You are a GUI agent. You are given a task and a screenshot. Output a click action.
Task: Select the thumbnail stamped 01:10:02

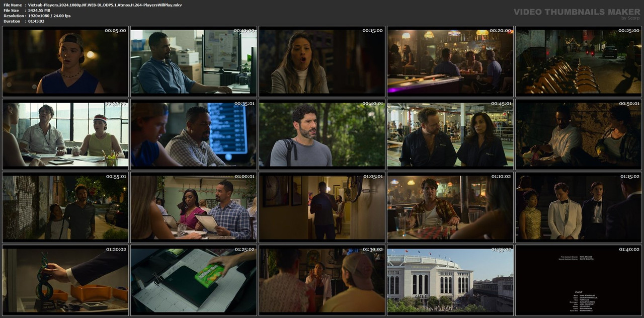pos(450,207)
